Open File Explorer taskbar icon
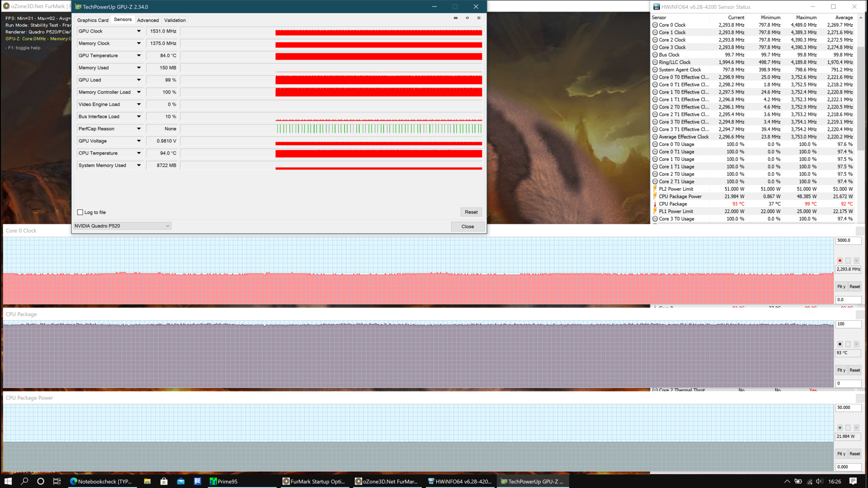The height and width of the screenshot is (488, 868). 147,481
